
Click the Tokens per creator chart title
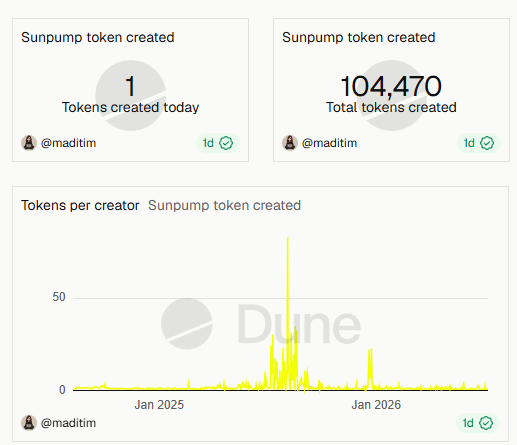click(x=80, y=205)
